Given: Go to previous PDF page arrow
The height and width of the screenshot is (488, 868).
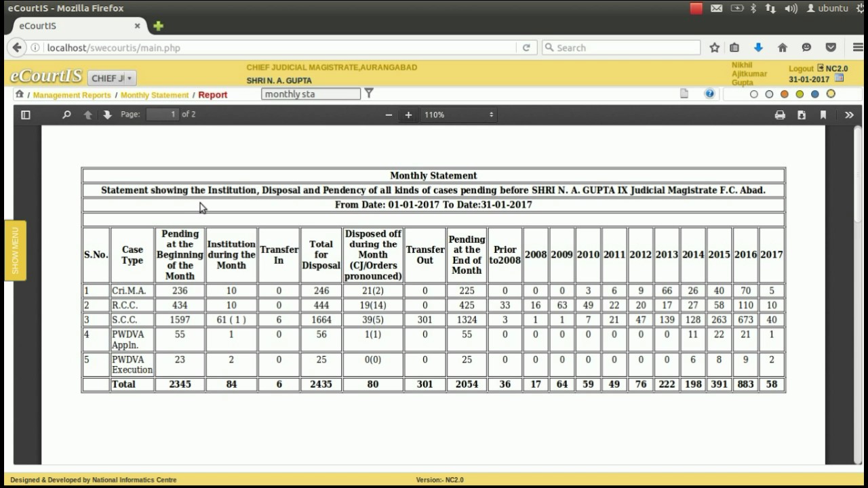Looking at the screenshot, I should pyautogui.click(x=88, y=115).
